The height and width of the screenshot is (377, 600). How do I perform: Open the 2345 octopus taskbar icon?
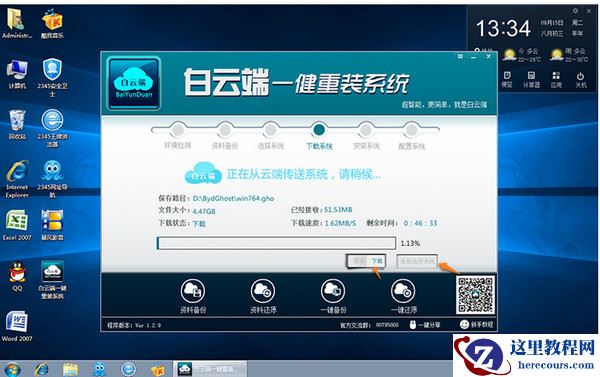tap(99, 369)
